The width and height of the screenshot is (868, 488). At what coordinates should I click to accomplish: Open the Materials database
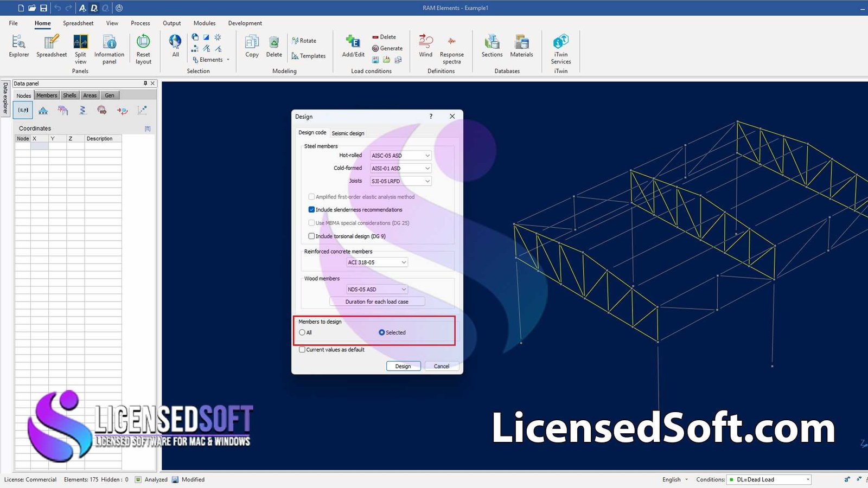tap(521, 46)
